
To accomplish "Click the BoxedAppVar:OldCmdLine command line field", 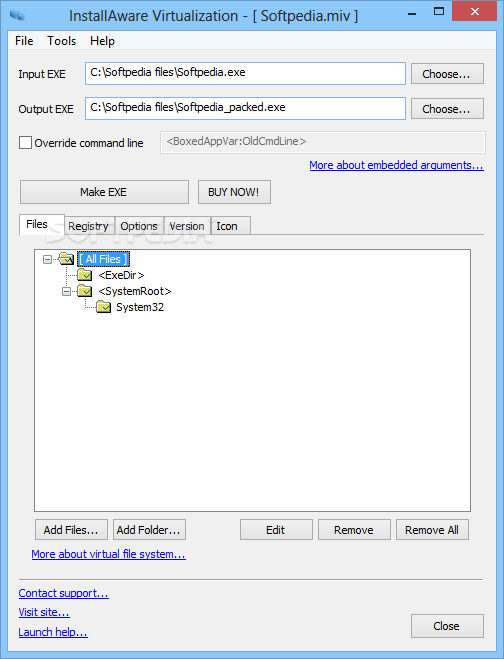I will pyautogui.click(x=322, y=142).
